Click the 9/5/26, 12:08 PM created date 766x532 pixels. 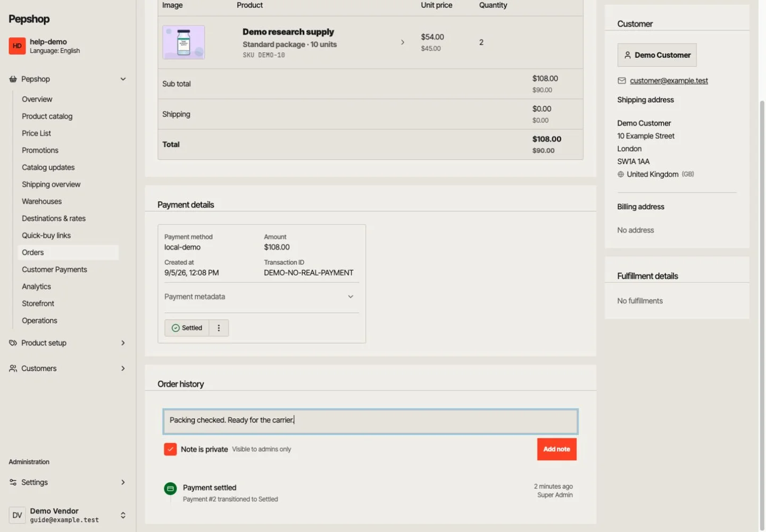[x=191, y=273]
